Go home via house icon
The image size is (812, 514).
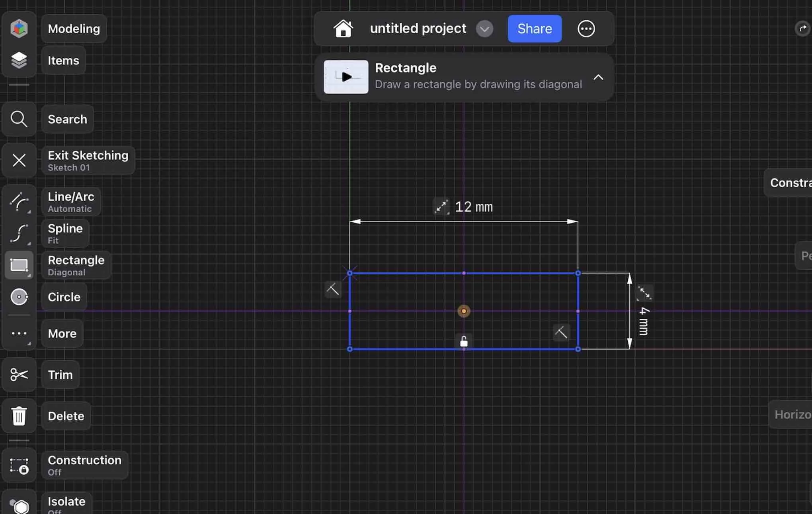[343, 29]
